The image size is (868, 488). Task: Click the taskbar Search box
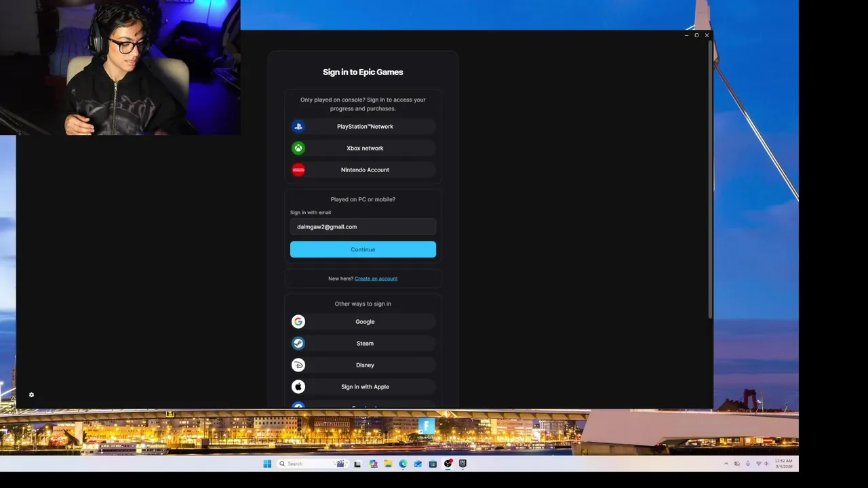point(313,464)
